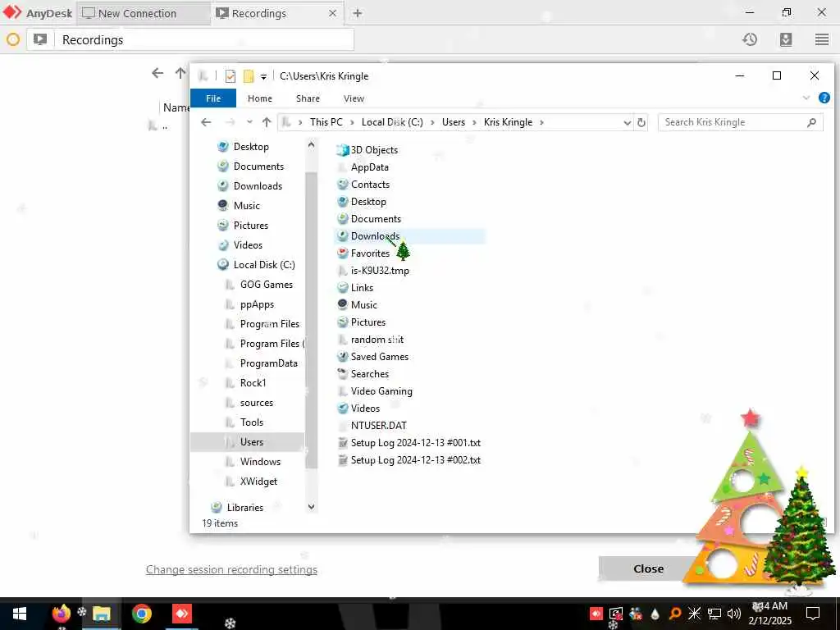
Task: Click Users breadcrumb segment
Action: 453,122
